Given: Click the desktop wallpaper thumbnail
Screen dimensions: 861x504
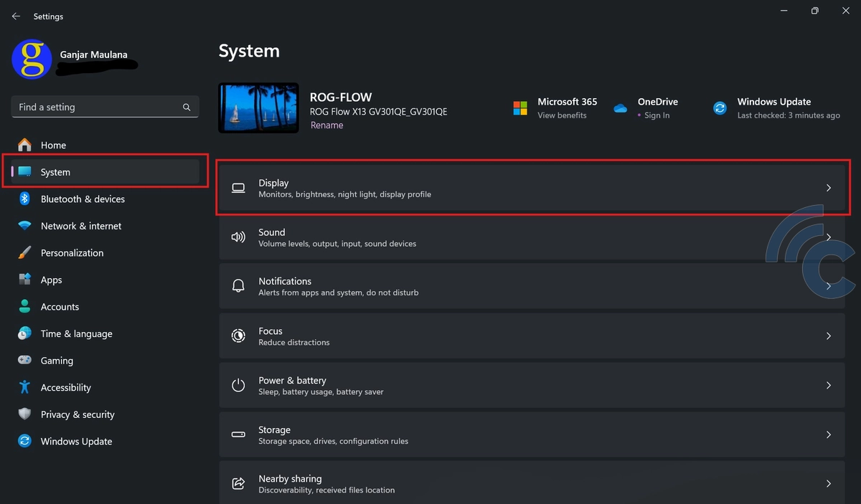Looking at the screenshot, I should 258,108.
